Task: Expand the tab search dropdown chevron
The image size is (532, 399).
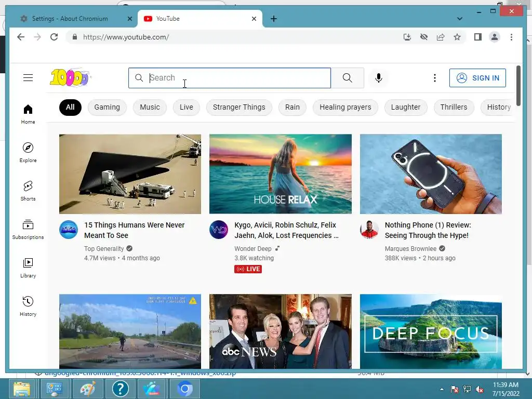Action: [460, 19]
